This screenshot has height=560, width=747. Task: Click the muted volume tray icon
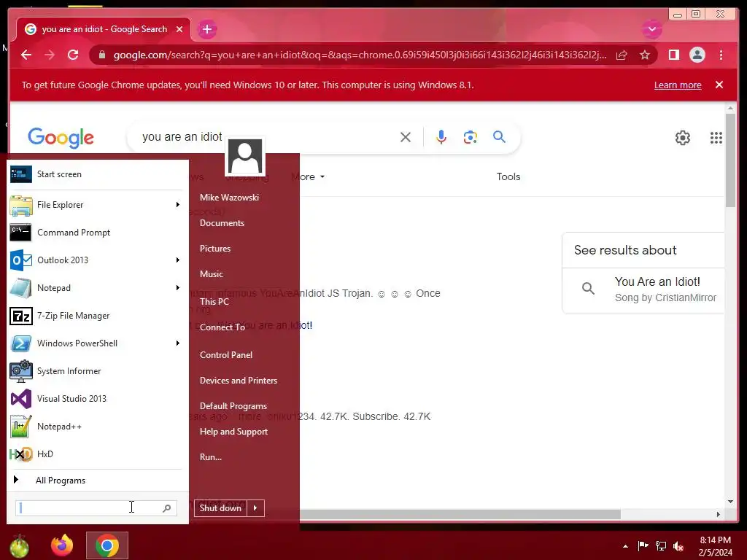(x=678, y=545)
